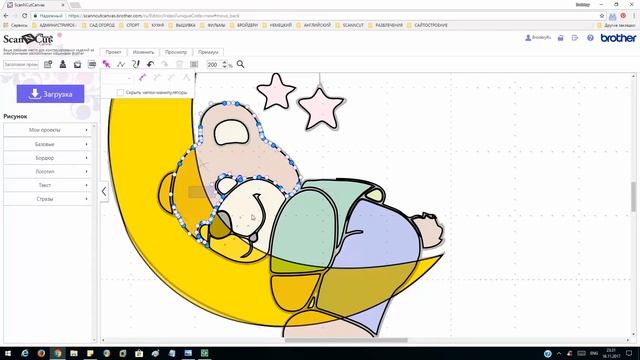Open the subtoolbar dropdown field
Image resolution: width=640 pixels, height=360 pixels.
pyautogui.click(x=116, y=78)
